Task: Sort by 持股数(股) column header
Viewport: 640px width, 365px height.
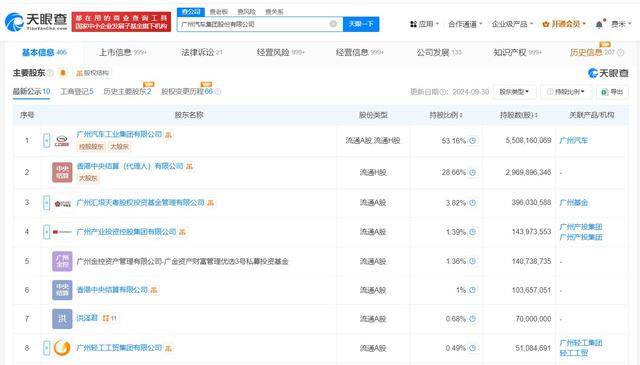Action: (x=518, y=115)
